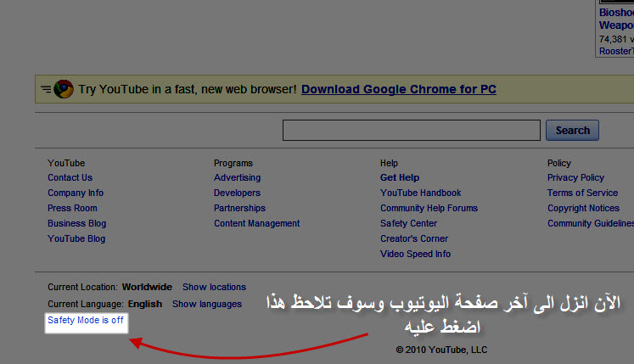Viewport: 634px width, 364px height.
Task: Open the Safety Center link
Action: point(408,223)
